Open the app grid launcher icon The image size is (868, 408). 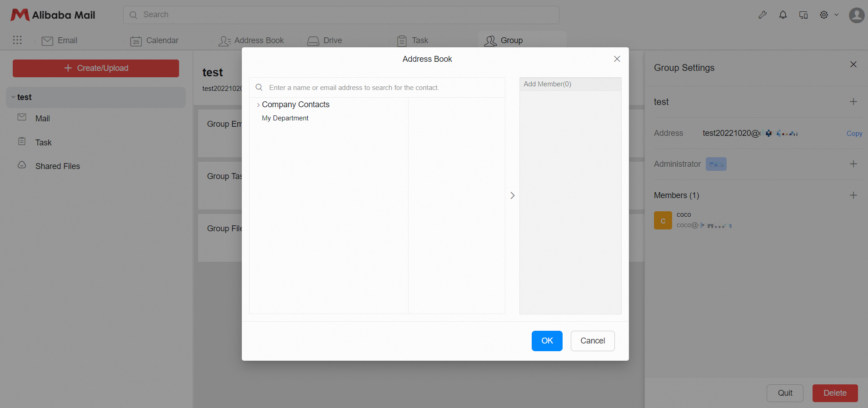pyautogui.click(x=17, y=40)
